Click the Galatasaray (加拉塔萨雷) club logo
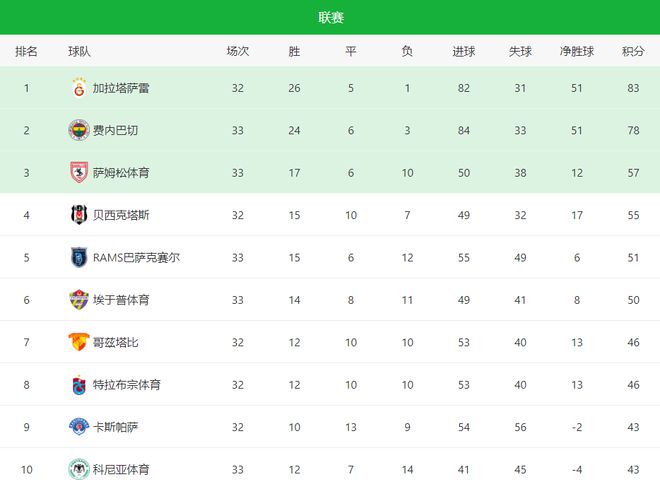The image size is (660, 489). 78,88
